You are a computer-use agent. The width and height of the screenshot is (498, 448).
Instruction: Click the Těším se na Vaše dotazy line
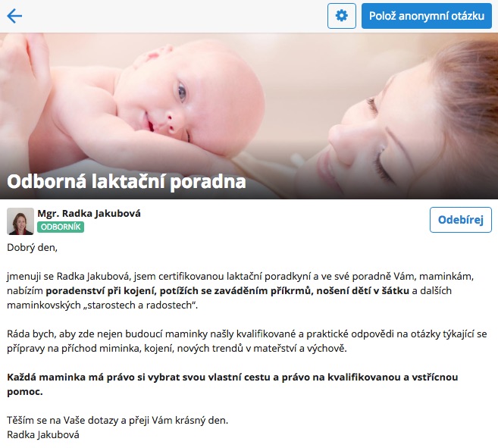coord(117,421)
